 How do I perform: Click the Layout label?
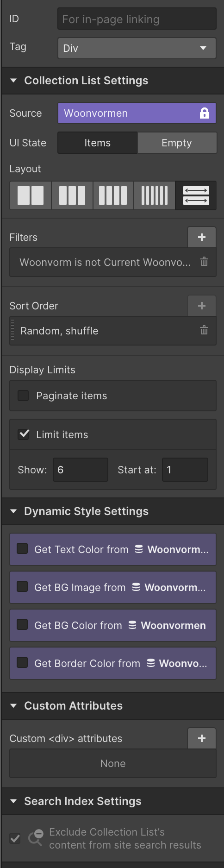point(25,169)
